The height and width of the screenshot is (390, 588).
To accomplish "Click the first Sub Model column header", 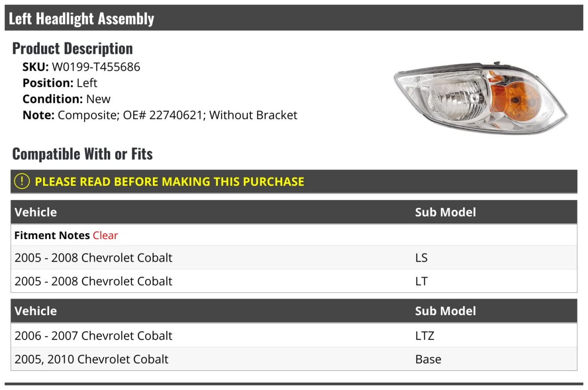I will [445, 212].
